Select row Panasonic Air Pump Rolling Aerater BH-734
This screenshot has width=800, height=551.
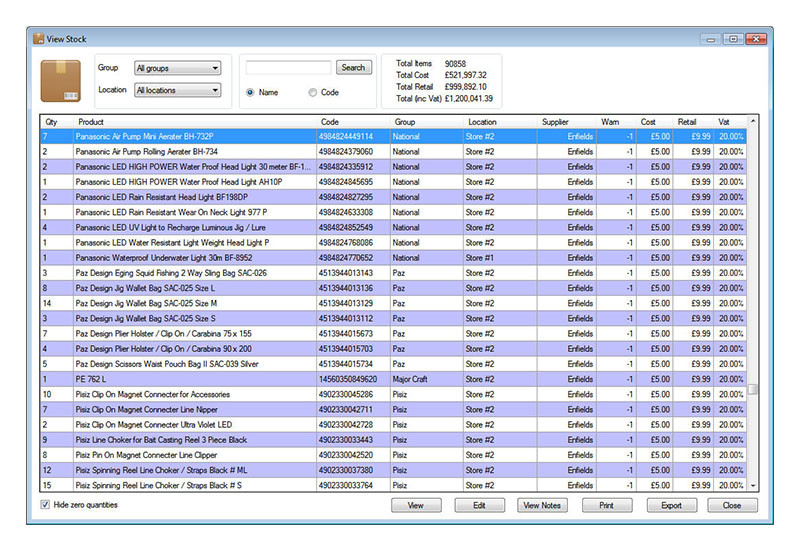[393, 152]
